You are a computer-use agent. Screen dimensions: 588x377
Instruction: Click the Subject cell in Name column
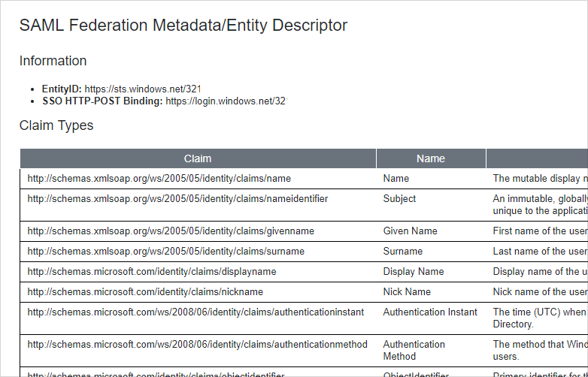click(x=399, y=199)
